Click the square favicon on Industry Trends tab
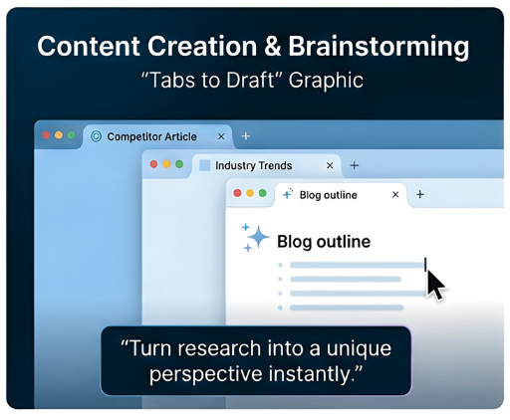The height and width of the screenshot is (420, 510). pyautogui.click(x=204, y=165)
